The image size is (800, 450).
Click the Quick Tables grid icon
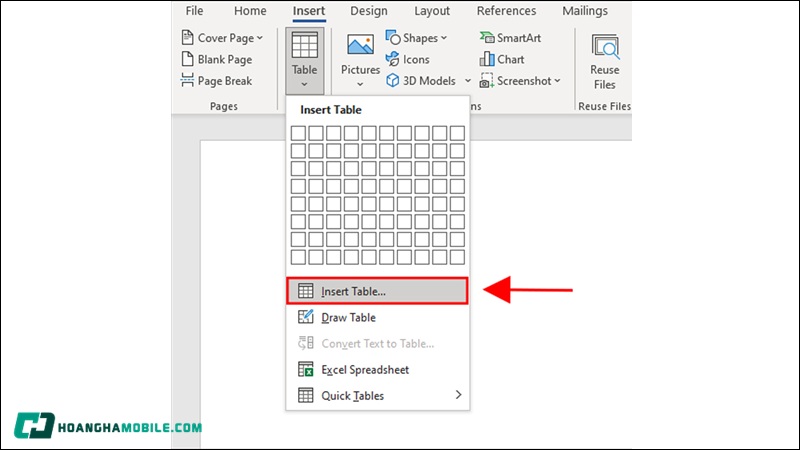[x=306, y=395]
